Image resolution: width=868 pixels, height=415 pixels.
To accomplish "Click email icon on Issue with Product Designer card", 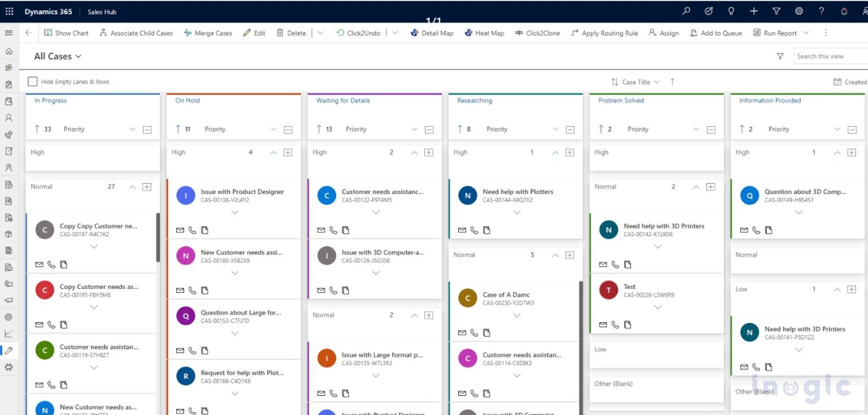I will (180, 230).
